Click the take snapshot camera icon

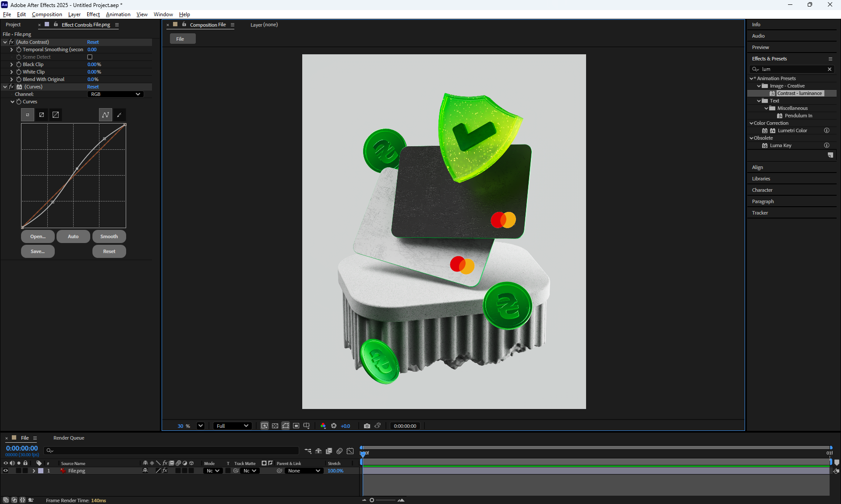pos(367,426)
